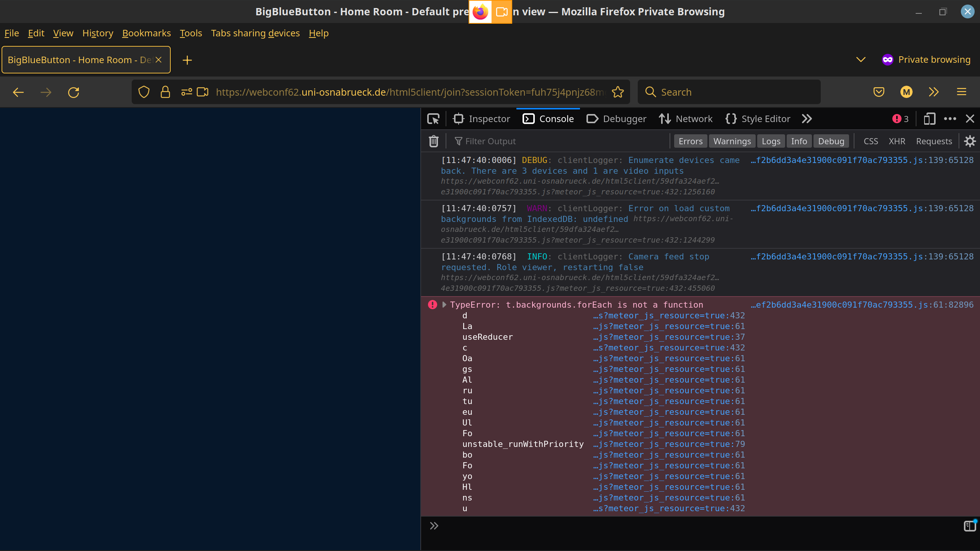Disable the Debug log filter

831,141
